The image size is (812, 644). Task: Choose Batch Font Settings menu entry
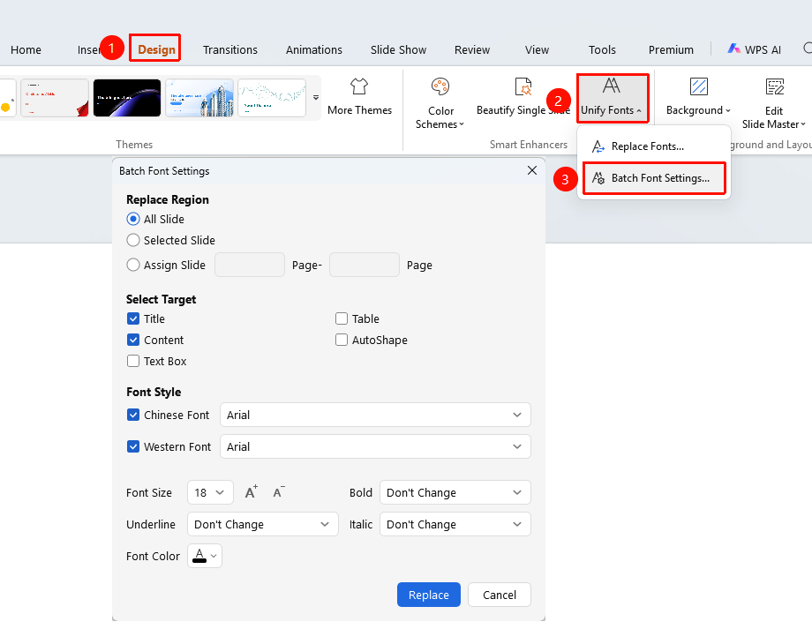653,178
